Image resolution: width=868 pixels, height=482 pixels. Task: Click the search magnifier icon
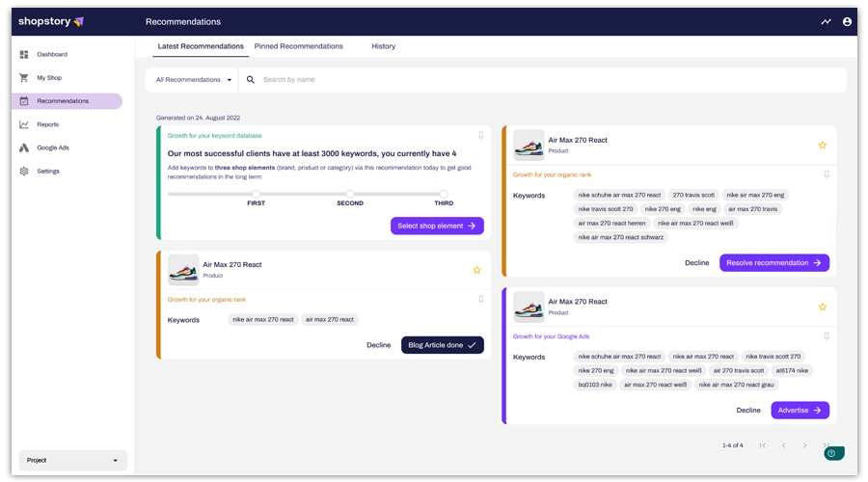point(250,80)
